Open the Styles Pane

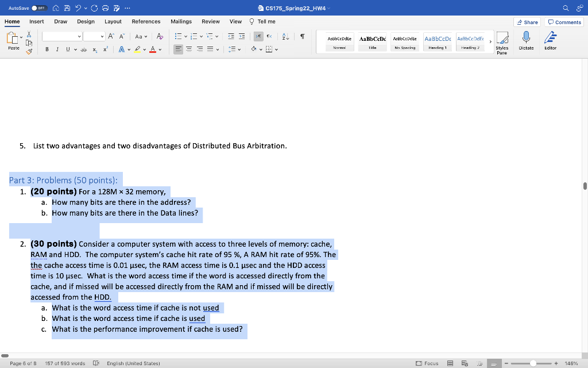click(502, 43)
